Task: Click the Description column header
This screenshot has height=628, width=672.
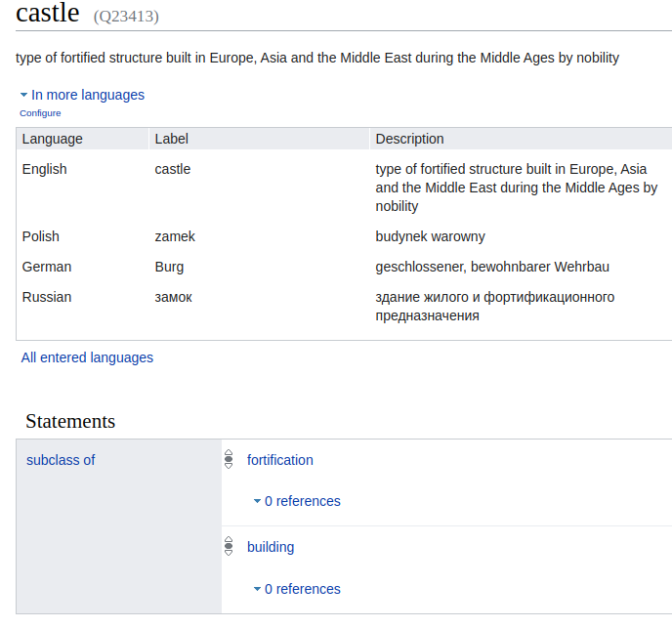Action: click(x=409, y=139)
